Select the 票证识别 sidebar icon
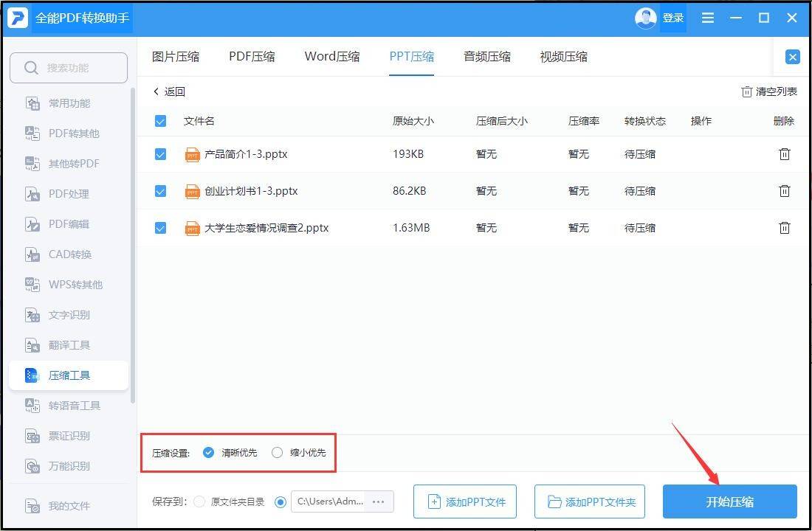This screenshot has height=531, width=812. point(69,436)
